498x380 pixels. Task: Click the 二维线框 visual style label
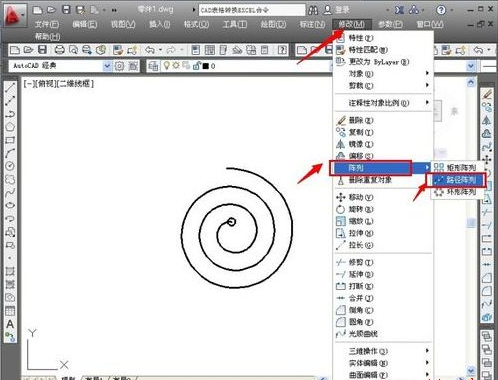tap(75, 84)
